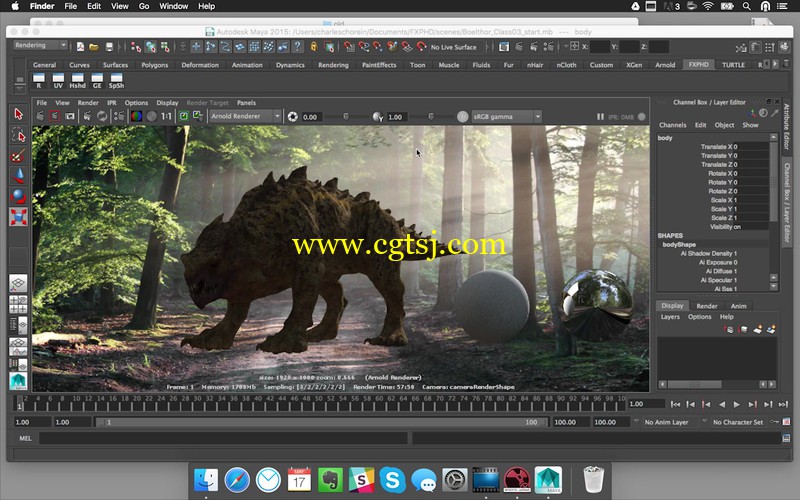Viewport: 800px width, 500px height.
Task: Save the scene with the disk icon
Action: (109, 47)
